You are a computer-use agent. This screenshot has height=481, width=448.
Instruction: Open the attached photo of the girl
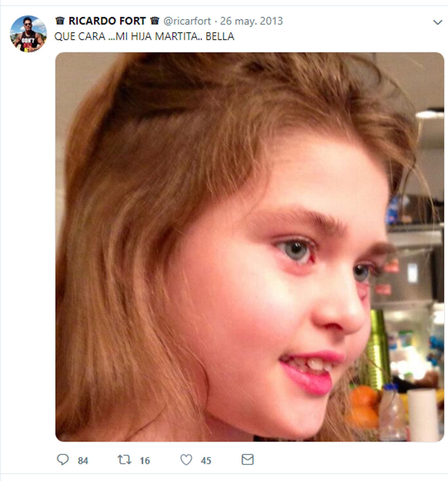pos(250,247)
